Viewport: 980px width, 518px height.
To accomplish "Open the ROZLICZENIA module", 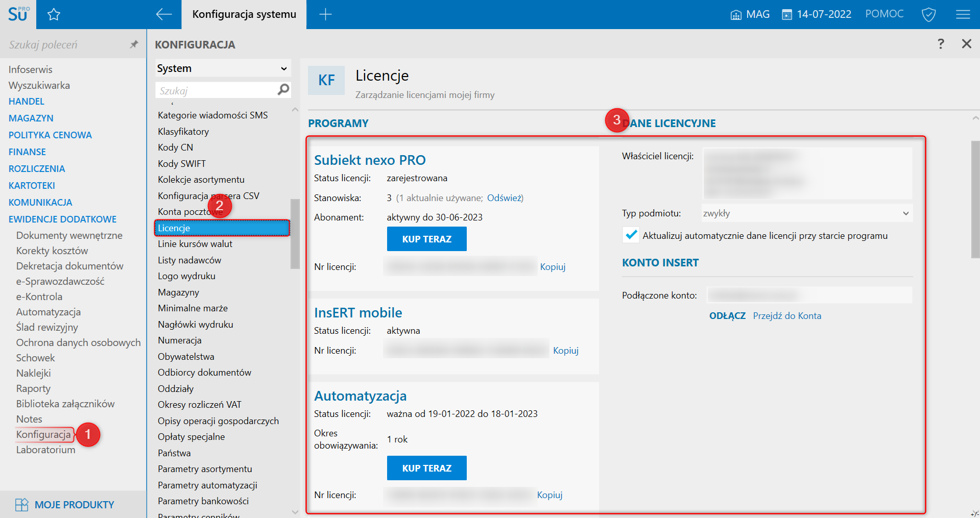I will click(x=37, y=169).
